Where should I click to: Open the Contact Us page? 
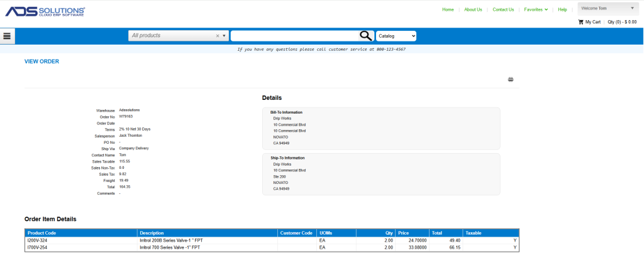click(503, 10)
